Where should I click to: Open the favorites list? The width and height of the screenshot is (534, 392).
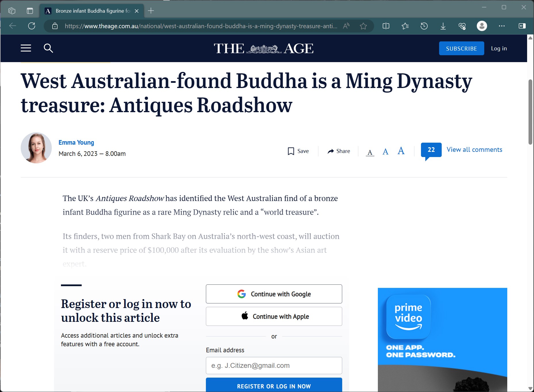pos(405,26)
